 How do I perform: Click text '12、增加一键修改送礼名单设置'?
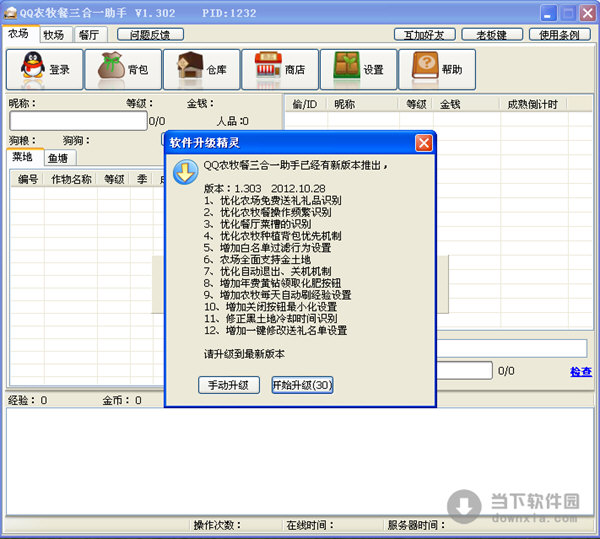tap(276, 330)
